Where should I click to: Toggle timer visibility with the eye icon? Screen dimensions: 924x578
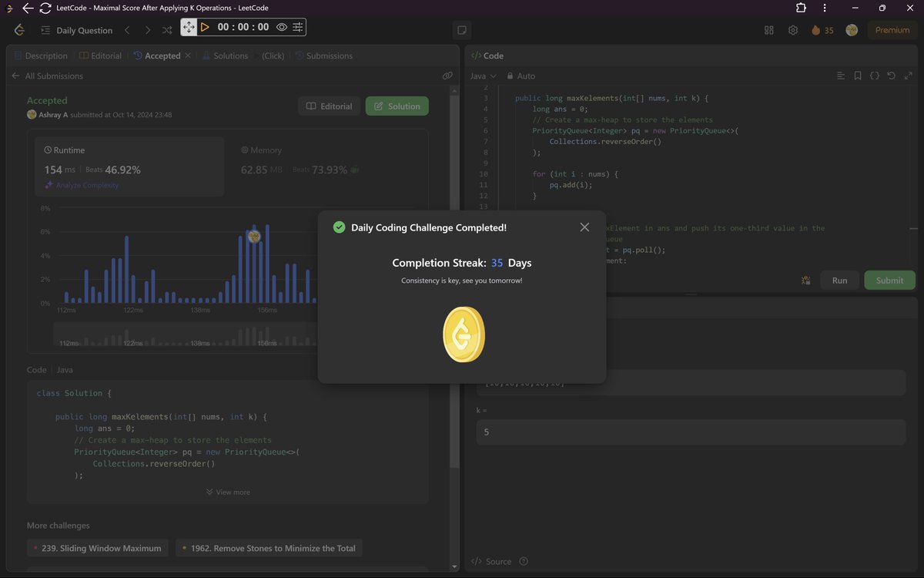pos(282,27)
